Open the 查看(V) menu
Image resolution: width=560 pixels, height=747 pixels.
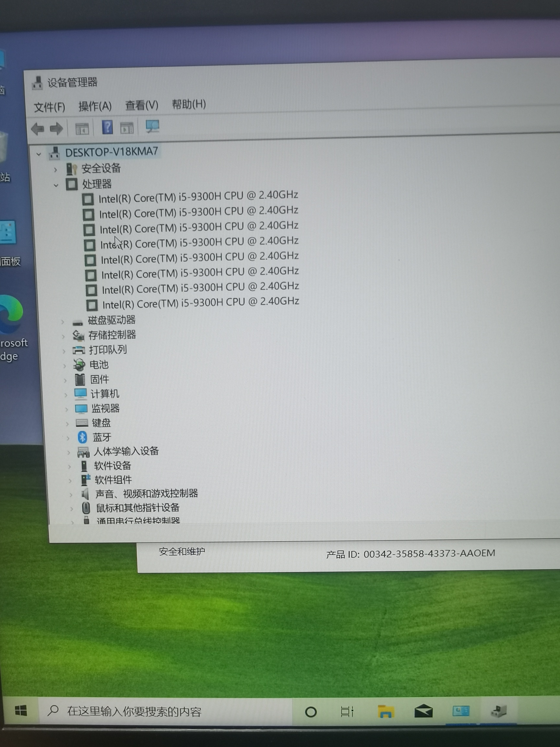point(142,105)
